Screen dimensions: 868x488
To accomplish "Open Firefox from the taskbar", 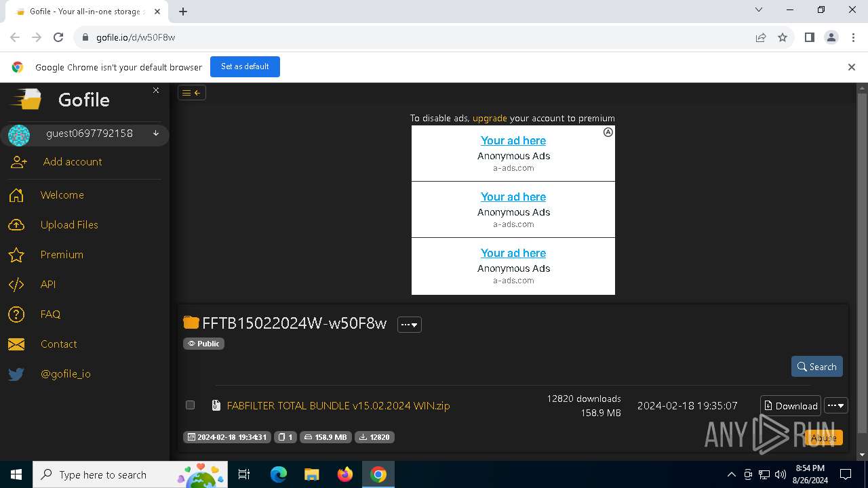I will coord(345,474).
